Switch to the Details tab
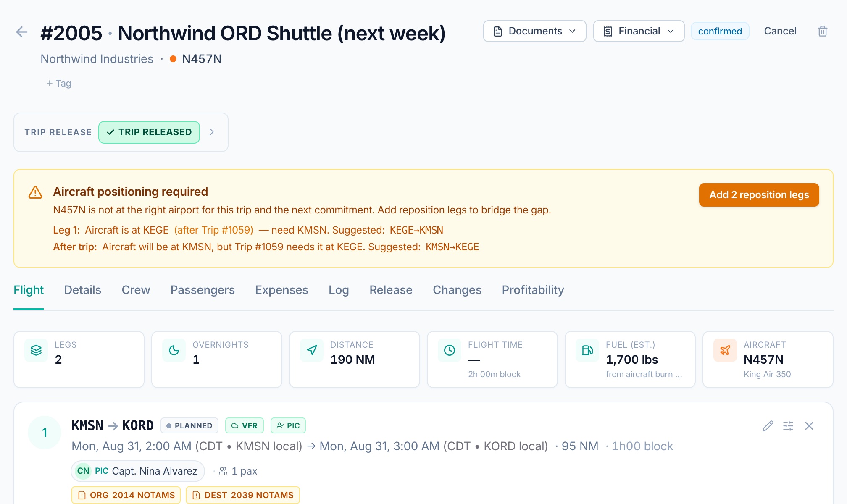The height and width of the screenshot is (504, 847). pos(83,290)
